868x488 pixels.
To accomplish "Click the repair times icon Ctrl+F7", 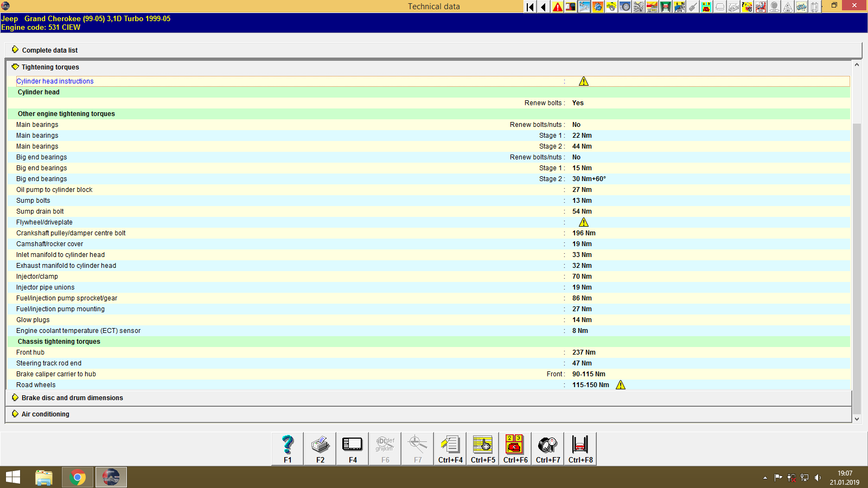I will [547, 448].
